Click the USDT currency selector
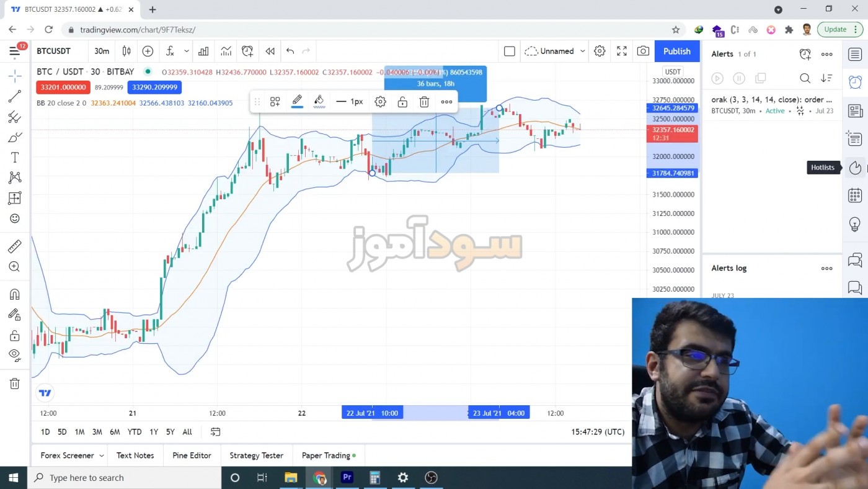868x489 pixels. (673, 72)
